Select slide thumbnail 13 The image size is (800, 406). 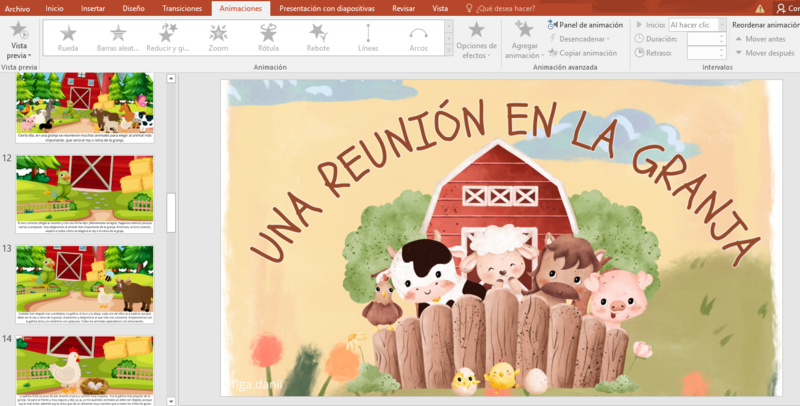tap(85, 284)
